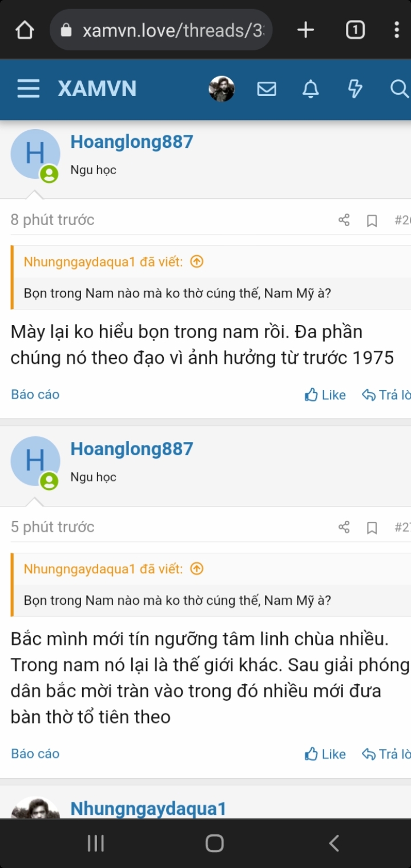Open the user account avatar menu
The image size is (411, 868).
pyautogui.click(x=221, y=89)
